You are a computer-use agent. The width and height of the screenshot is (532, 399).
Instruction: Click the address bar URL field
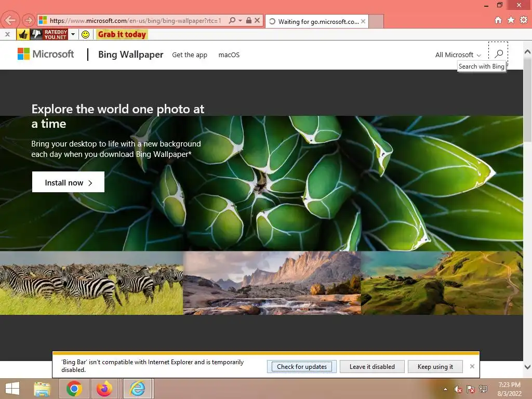tap(135, 21)
